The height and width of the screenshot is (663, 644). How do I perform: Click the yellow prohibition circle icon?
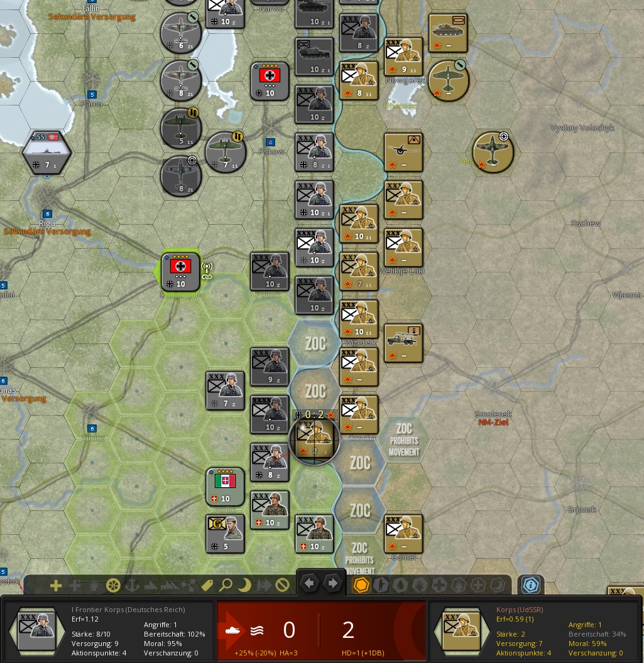click(282, 586)
